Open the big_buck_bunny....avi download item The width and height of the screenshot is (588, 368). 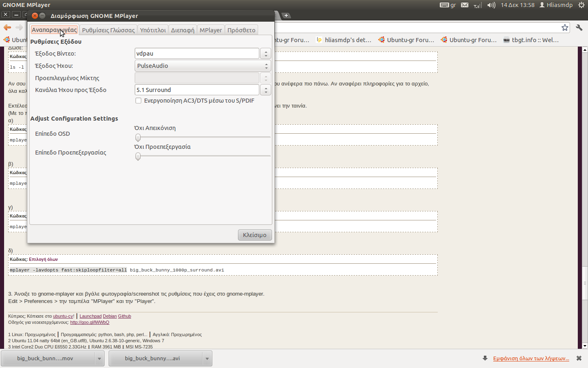tap(155, 359)
